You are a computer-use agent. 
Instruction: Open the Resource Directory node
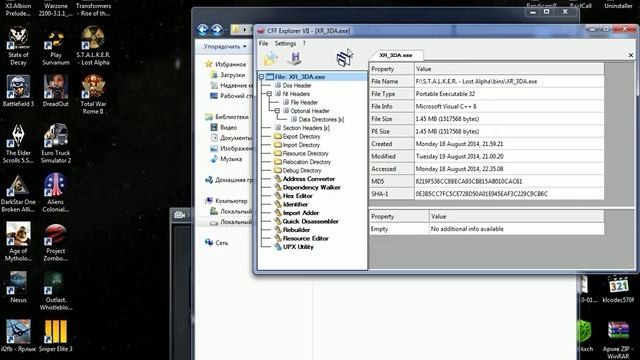(x=305, y=153)
